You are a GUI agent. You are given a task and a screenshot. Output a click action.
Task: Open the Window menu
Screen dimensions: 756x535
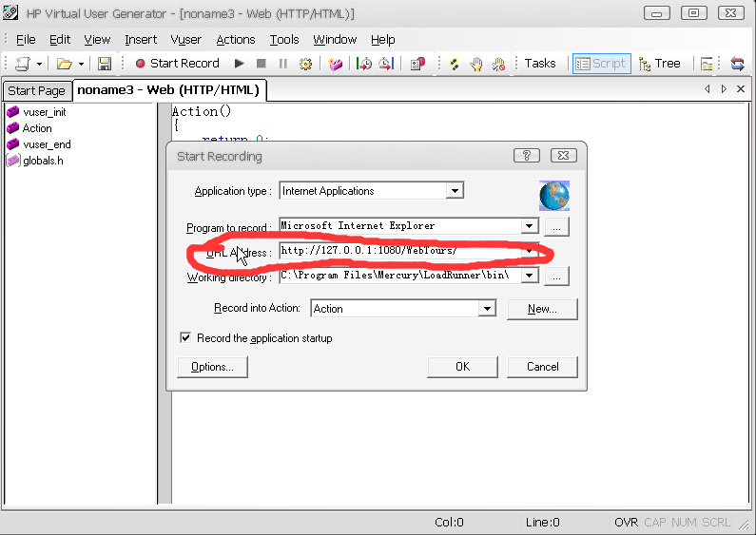click(335, 40)
